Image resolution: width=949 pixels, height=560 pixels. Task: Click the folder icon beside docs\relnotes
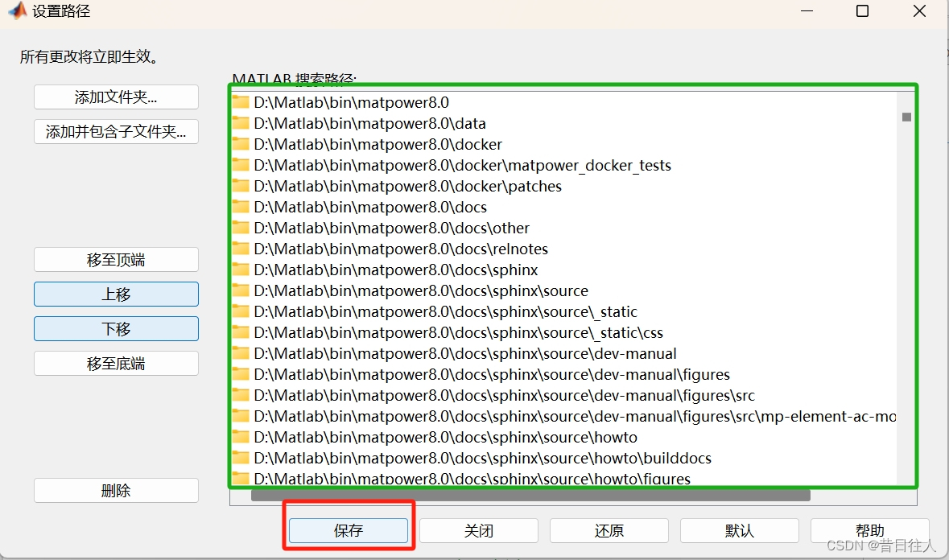(x=242, y=249)
